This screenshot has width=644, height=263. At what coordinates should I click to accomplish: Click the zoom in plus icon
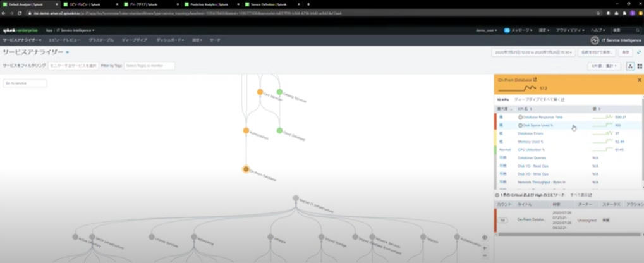(x=485, y=248)
